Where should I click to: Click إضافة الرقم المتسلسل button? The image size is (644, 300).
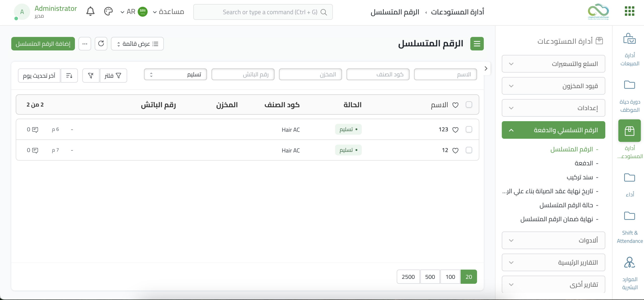point(43,44)
